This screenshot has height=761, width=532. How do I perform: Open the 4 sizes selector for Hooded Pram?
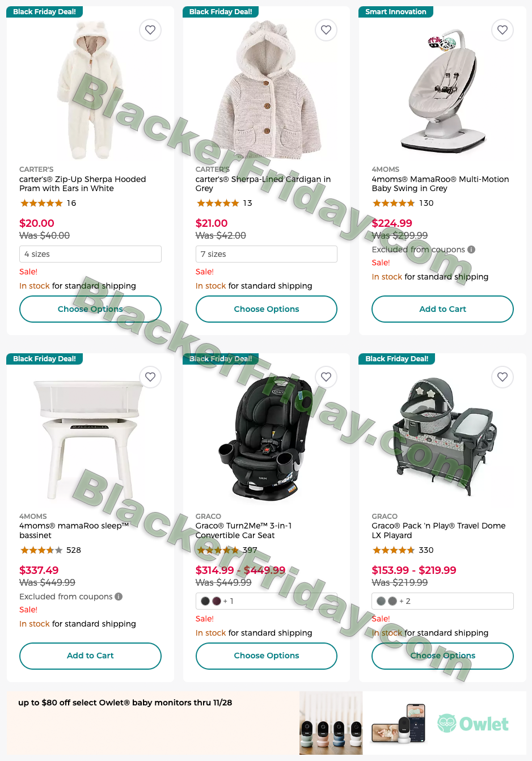pyautogui.click(x=90, y=254)
